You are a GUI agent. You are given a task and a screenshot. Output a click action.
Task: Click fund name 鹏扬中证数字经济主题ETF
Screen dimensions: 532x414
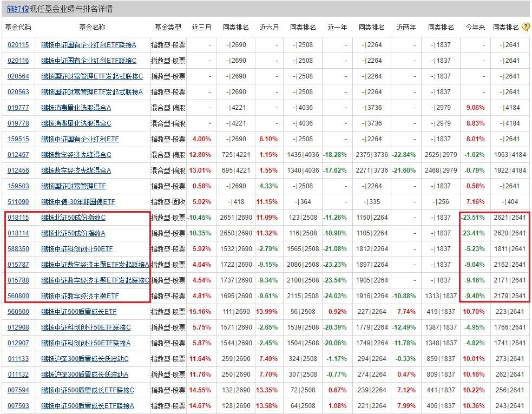80,296
